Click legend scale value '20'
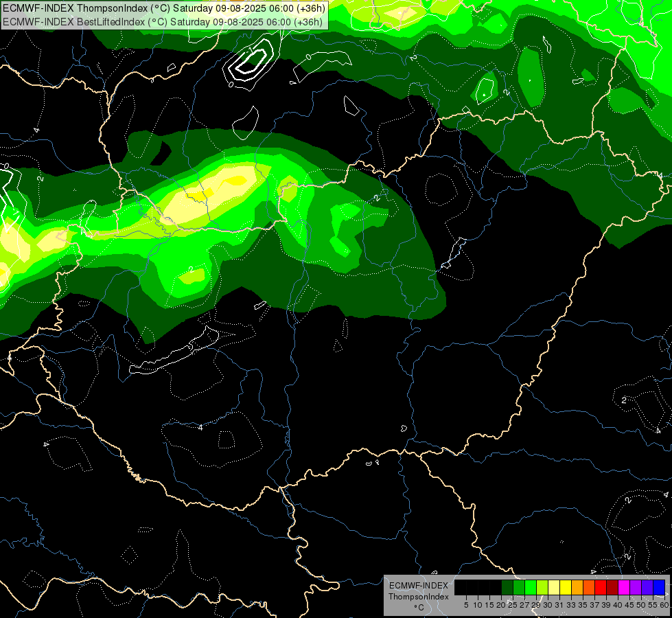The width and height of the screenshot is (672, 618). 501,605
